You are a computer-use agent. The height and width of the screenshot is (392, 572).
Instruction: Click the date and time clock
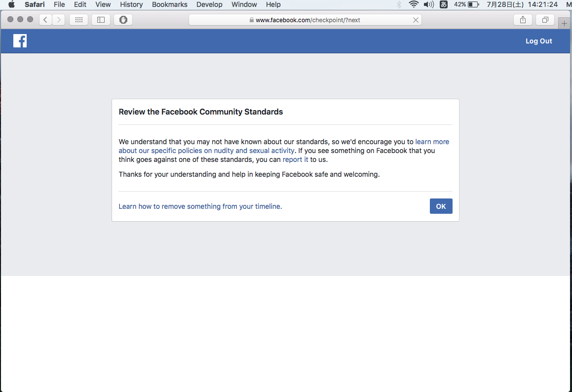(522, 4)
